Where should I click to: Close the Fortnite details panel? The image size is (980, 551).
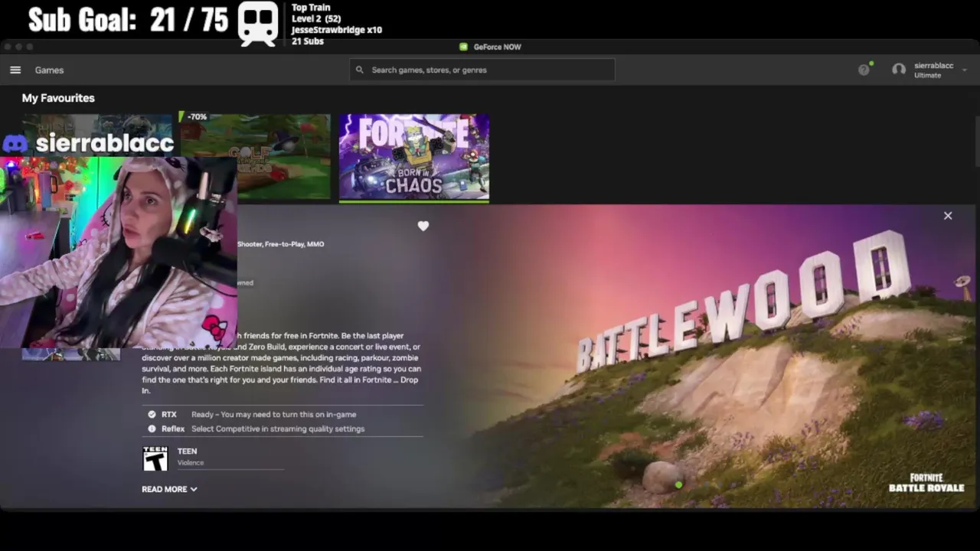[x=948, y=216]
